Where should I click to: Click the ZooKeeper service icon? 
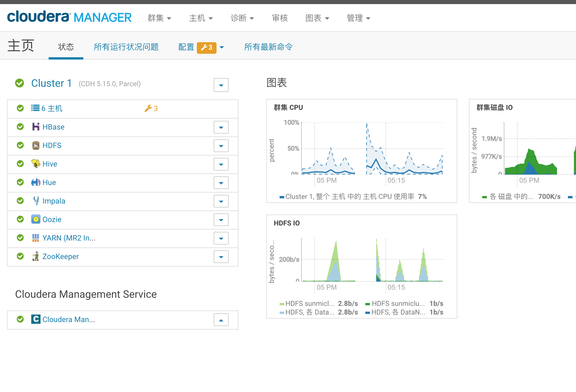pos(36,256)
